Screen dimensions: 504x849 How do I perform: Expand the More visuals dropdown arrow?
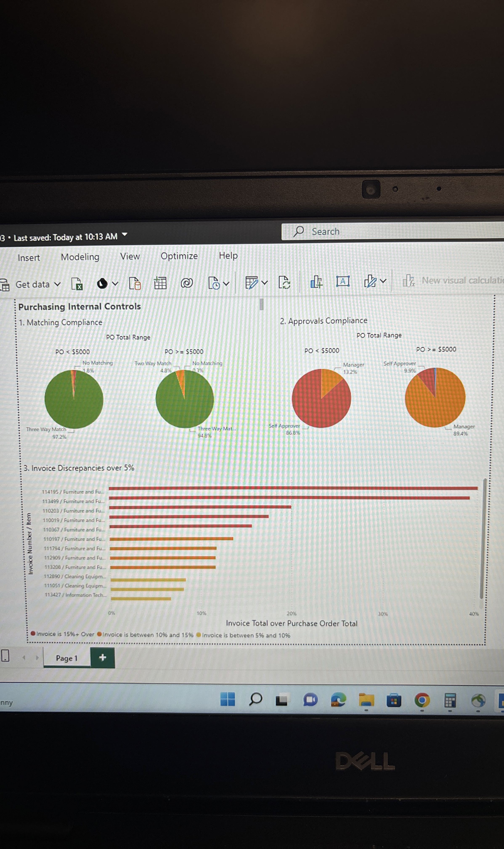coord(383,281)
